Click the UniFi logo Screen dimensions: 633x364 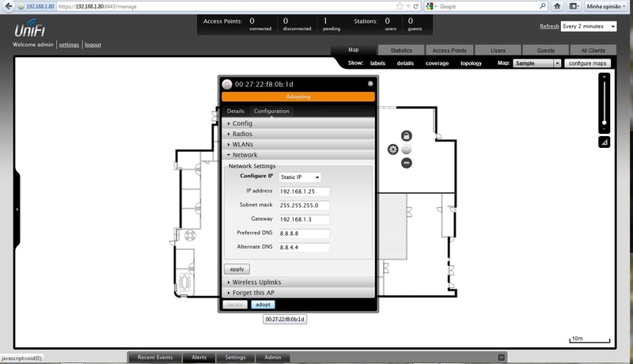click(30, 28)
